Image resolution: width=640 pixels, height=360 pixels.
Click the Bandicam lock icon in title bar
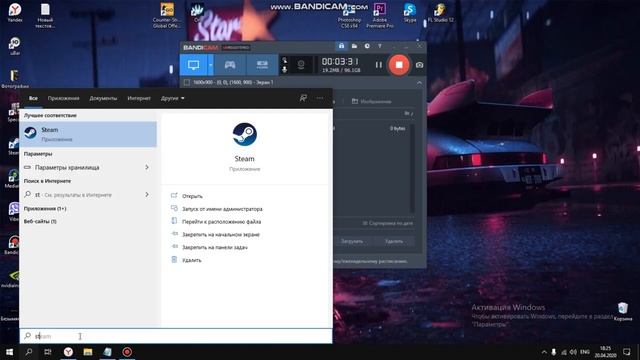click(341, 46)
